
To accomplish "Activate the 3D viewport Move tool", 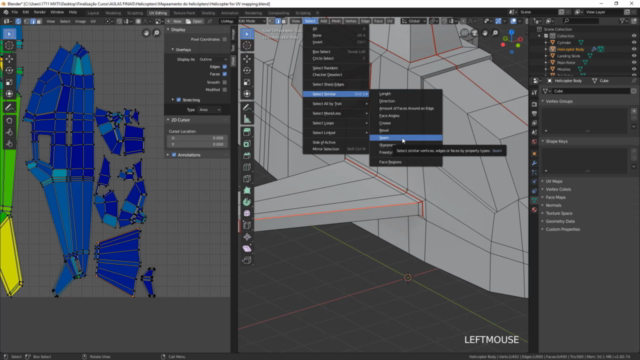I will click(x=247, y=59).
